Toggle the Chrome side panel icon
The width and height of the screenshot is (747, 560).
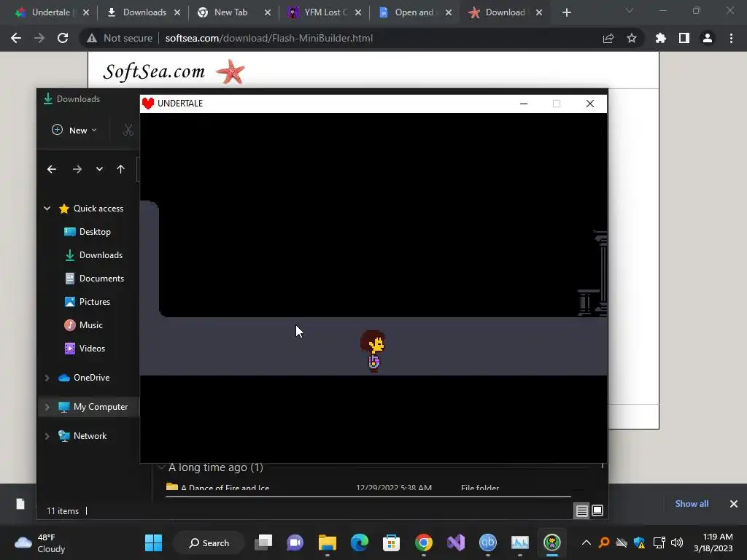tap(684, 38)
